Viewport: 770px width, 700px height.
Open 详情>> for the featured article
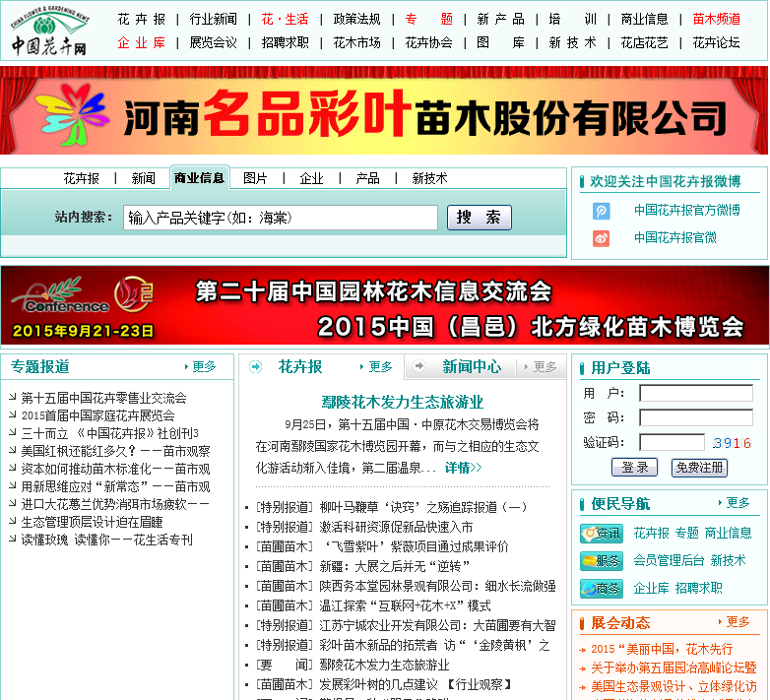[x=463, y=468]
